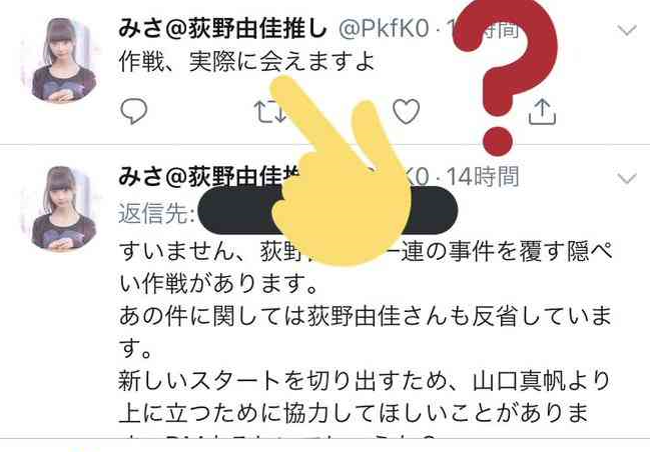Click the partly covered timestamp on the first tweet

tap(483, 29)
